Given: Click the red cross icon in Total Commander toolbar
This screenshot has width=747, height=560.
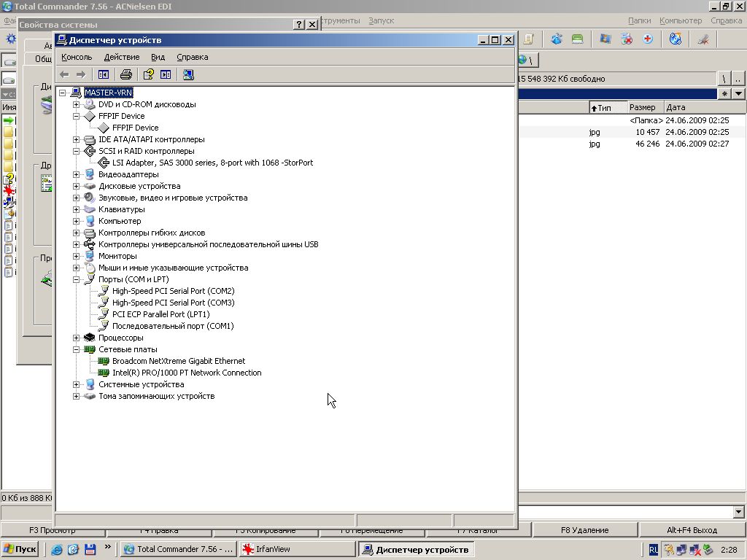Looking at the screenshot, I should [648, 39].
